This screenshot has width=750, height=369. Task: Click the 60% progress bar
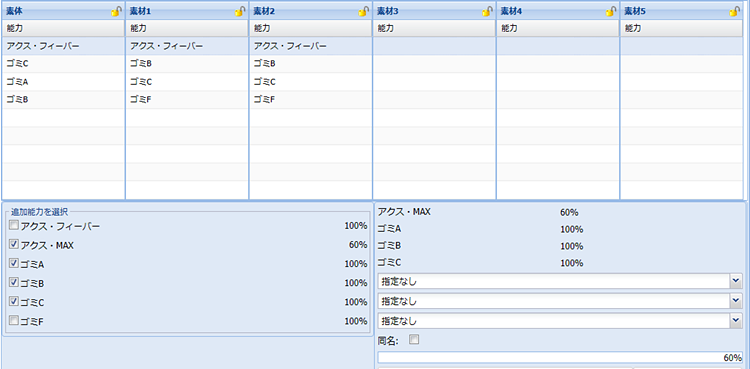560,358
